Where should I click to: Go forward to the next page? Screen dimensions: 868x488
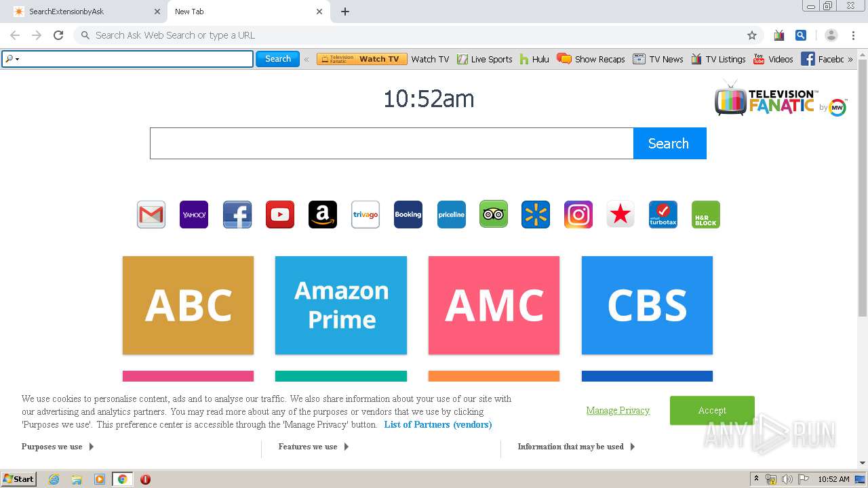[37, 35]
